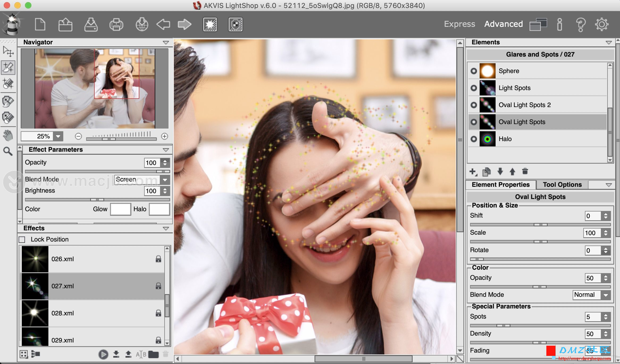Image resolution: width=620 pixels, height=364 pixels.
Task: Collapse the Element Properties panel arrow
Action: pos(609,185)
